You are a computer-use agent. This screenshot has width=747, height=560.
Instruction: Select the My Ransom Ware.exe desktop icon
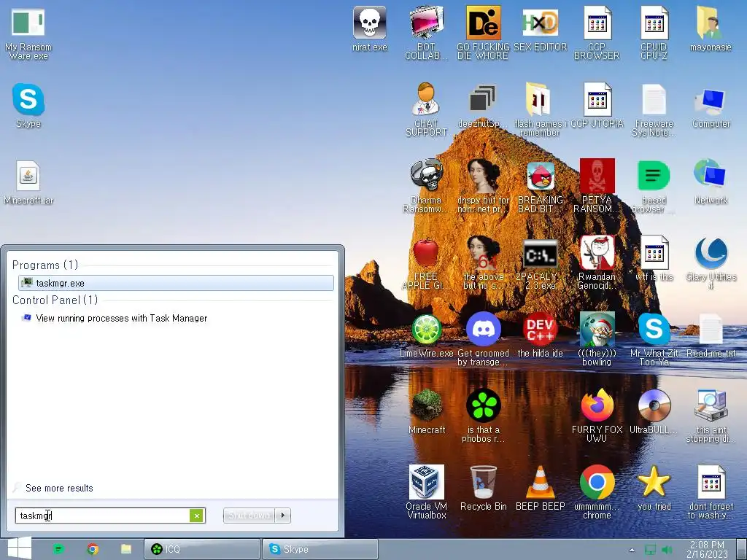click(x=28, y=34)
